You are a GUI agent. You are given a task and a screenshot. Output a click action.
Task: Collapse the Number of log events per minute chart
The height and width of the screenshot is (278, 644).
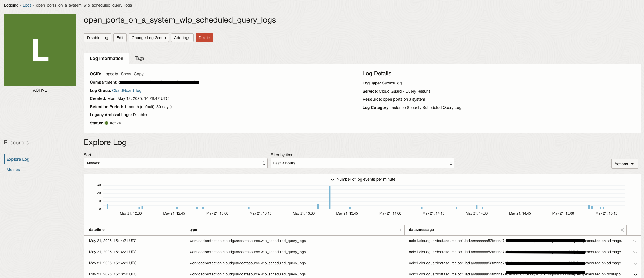333,179
